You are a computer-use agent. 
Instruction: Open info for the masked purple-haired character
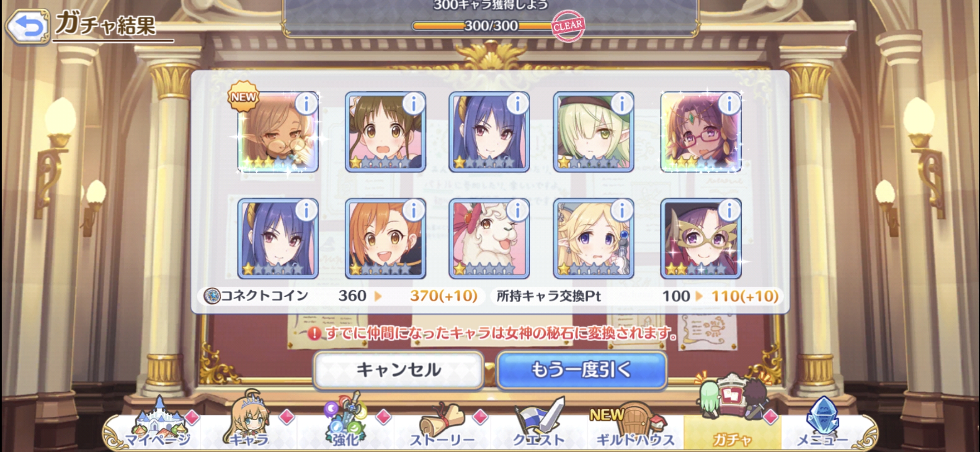(x=729, y=210)
